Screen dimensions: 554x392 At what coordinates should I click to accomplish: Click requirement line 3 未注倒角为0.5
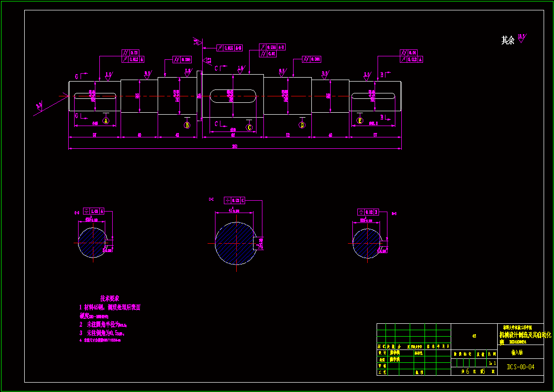point(102,333)
